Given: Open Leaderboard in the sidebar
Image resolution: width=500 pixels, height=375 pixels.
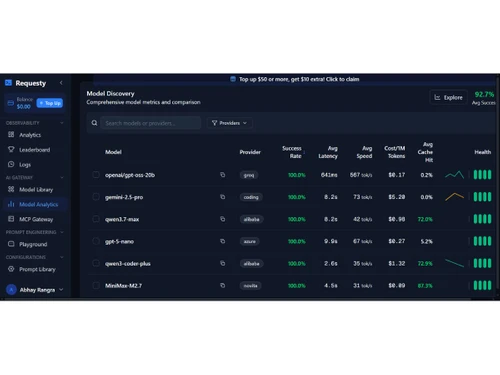Looking at the screenshot, I should (35, 150).
